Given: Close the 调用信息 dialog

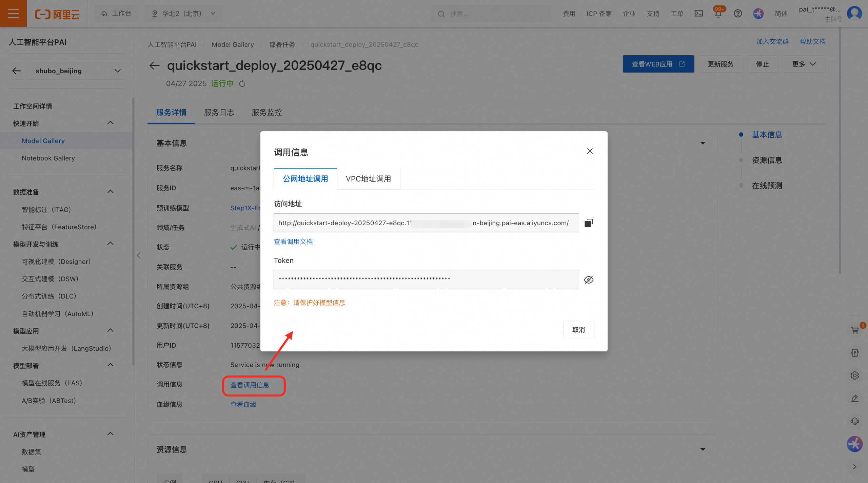Looking at the screenshot, I should tap(590, 151).
